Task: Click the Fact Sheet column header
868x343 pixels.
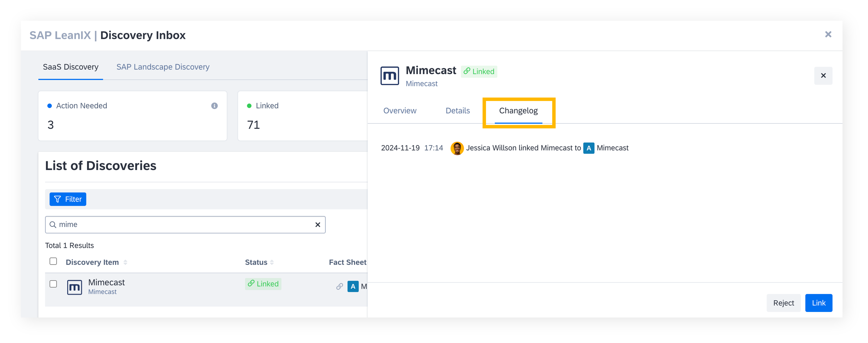Action: (x=347, y=263)
